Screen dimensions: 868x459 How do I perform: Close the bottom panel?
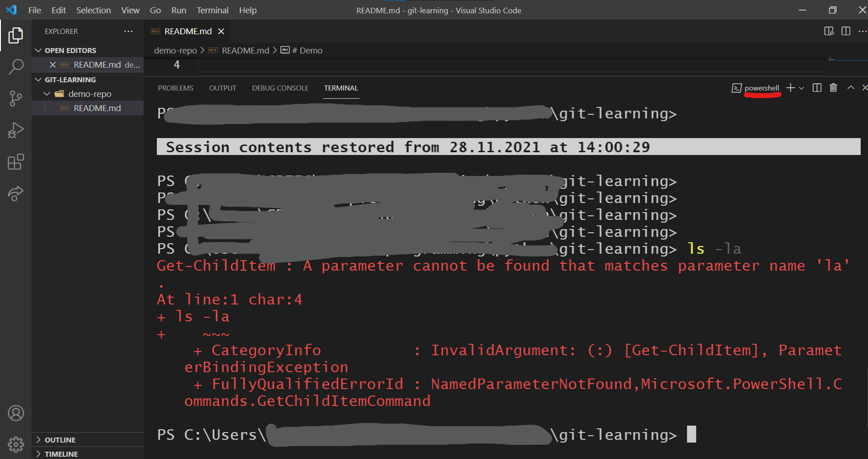[x=864, y=88]
